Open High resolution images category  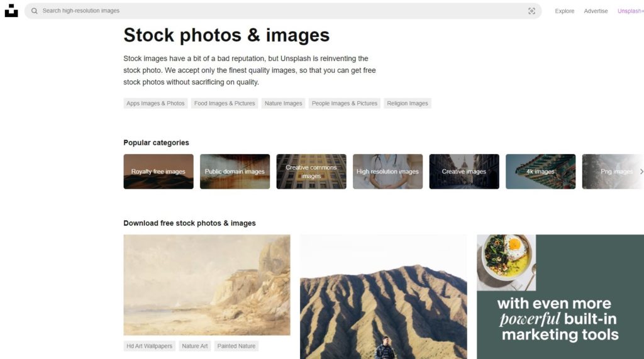coord(387,172)
